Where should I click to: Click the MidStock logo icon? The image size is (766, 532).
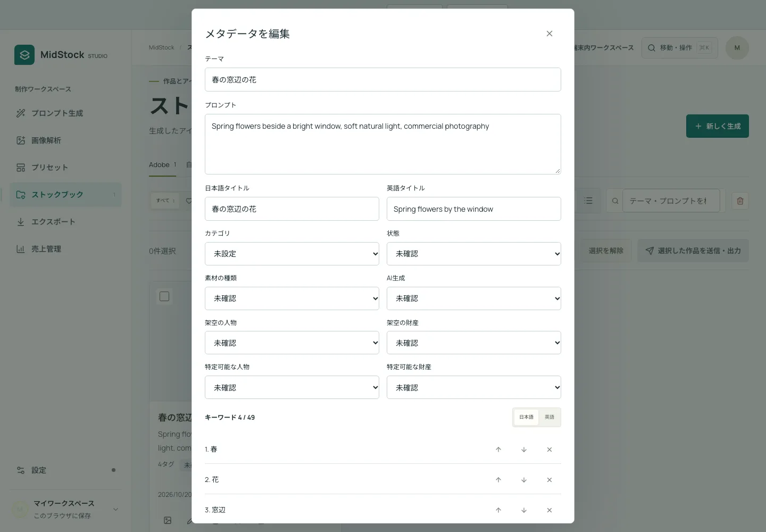pos(24,55)
